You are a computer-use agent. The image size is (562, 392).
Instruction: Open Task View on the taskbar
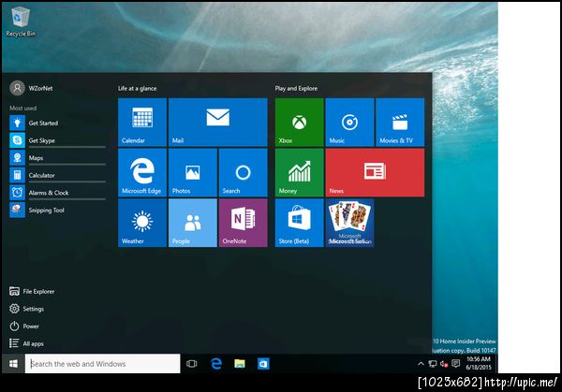click(x=192, y=364)
